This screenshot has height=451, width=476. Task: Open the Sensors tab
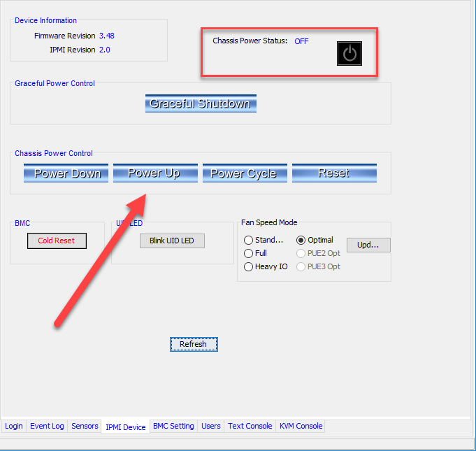[85, 426]
